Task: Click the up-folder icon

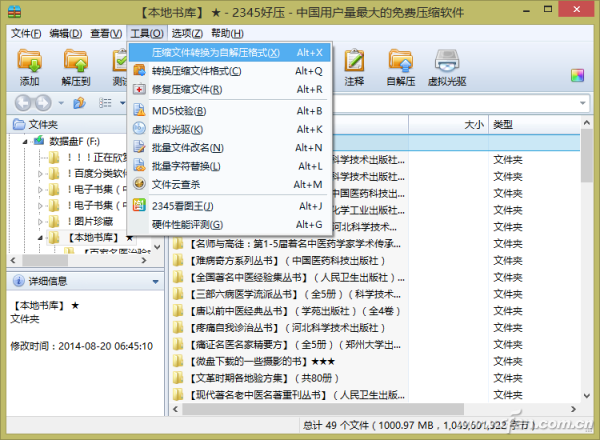Action: (x=79, y=103)
